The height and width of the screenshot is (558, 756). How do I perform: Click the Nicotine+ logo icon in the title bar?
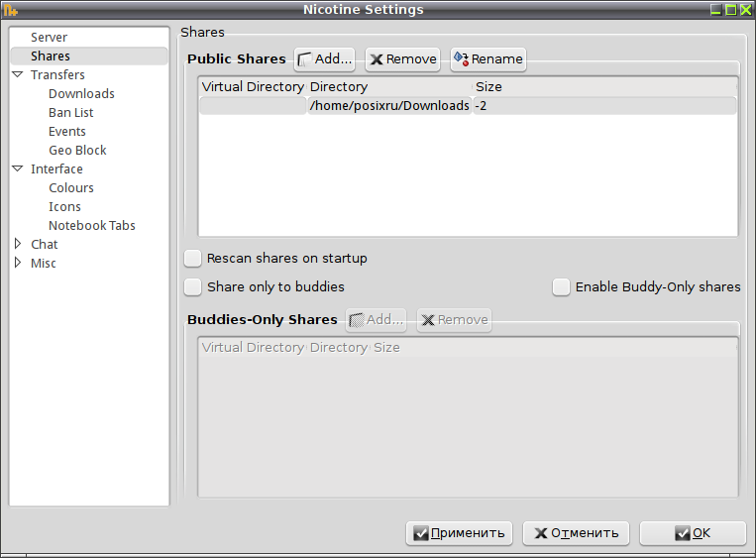[11, 10]
